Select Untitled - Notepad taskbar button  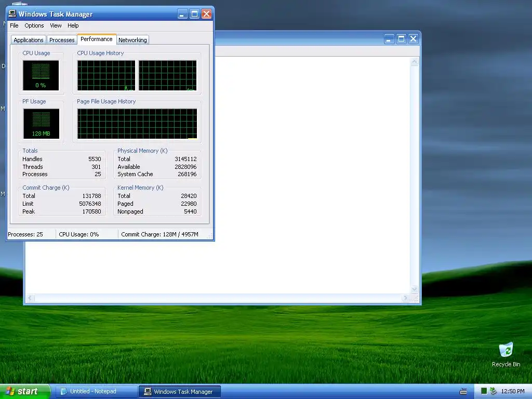tap(96, 392)
